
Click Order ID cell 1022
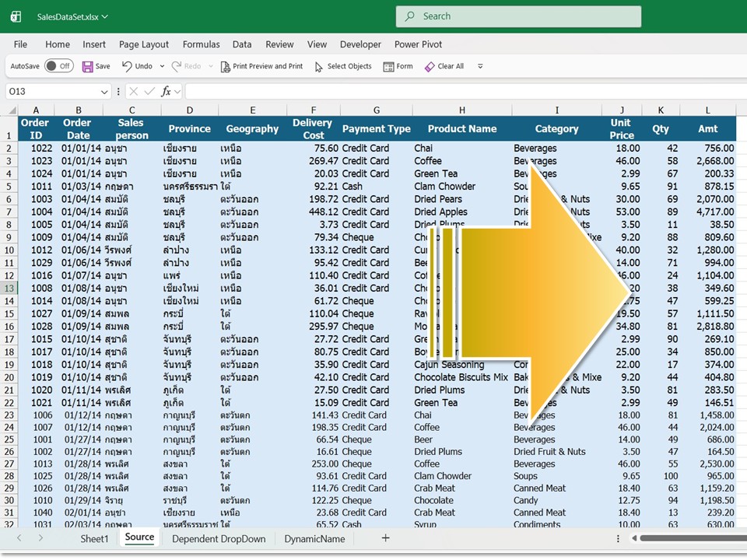point(37,148)
